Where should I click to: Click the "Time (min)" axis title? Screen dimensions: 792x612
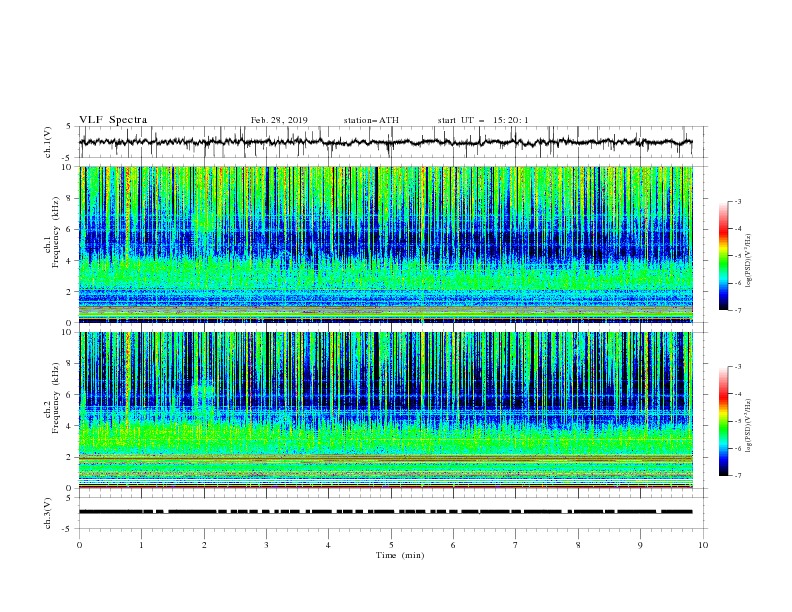[x=400, y=555]
